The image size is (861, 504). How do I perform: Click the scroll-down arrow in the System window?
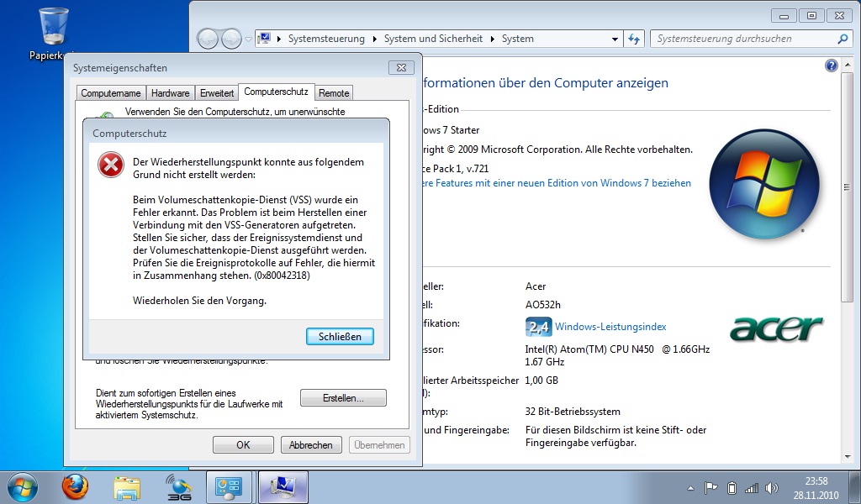pos(847,456)
